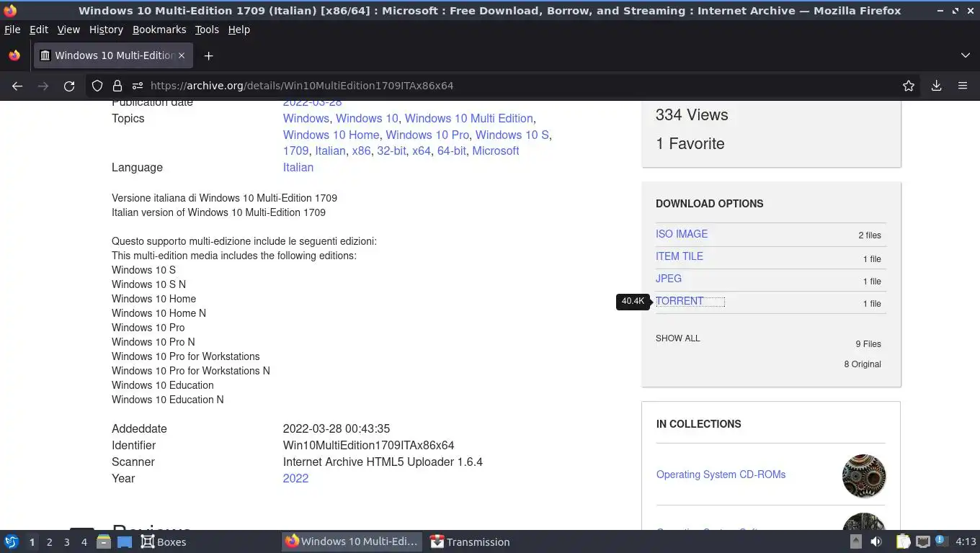Screen dimensions: 980x553
Task: Open the Microsoft topic link
Action: pyautogui.click(x=496, y=151)
